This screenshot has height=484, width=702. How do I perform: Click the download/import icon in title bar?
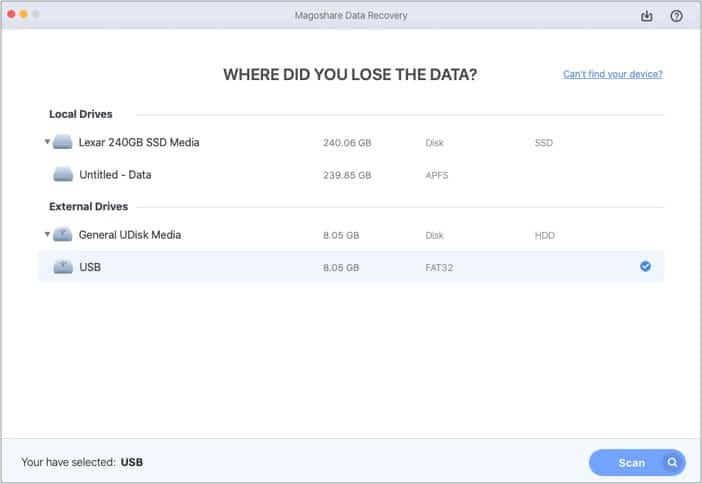(x=646, y=16)
